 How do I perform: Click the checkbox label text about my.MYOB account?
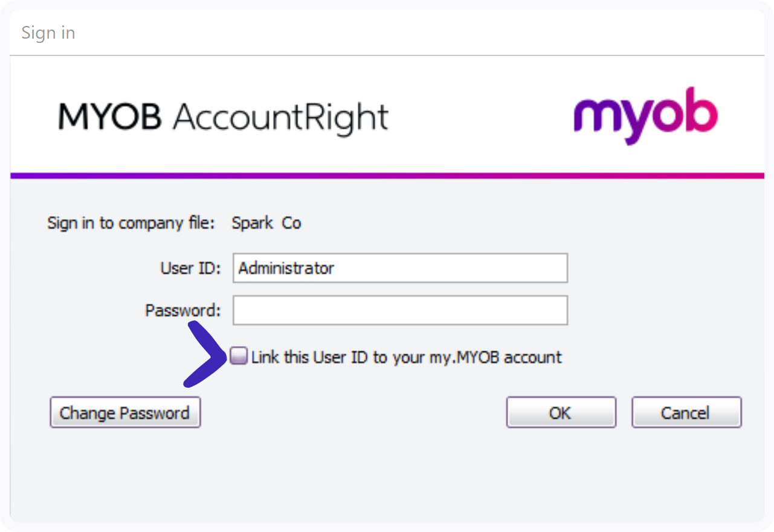point(405,357)
